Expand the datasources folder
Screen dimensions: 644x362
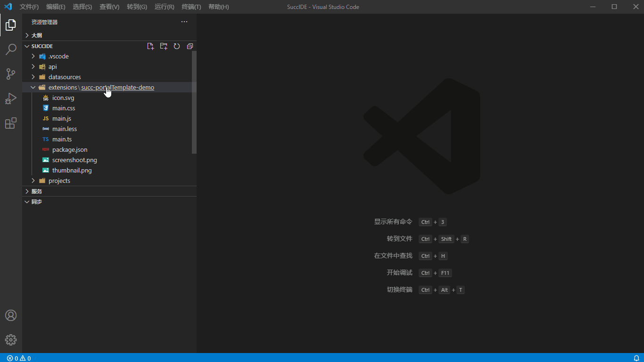click(x=64, y=77)
